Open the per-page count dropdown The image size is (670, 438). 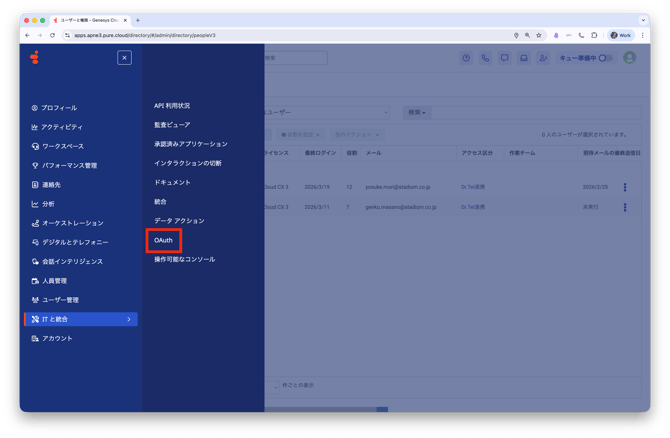[272, 386]
